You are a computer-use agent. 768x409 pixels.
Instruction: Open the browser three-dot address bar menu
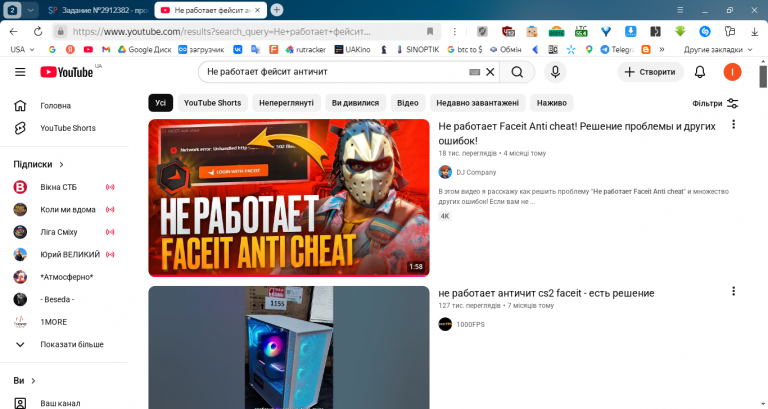pos(455,32)
